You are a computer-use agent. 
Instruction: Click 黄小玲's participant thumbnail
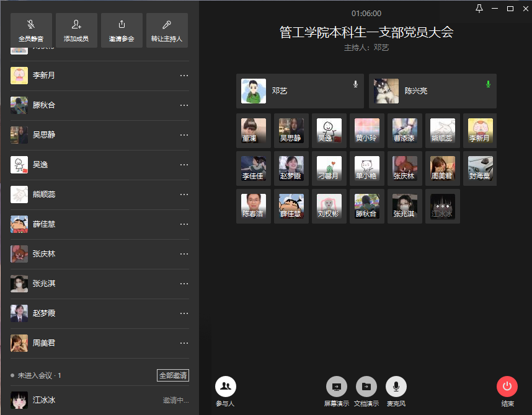point(367,131)
